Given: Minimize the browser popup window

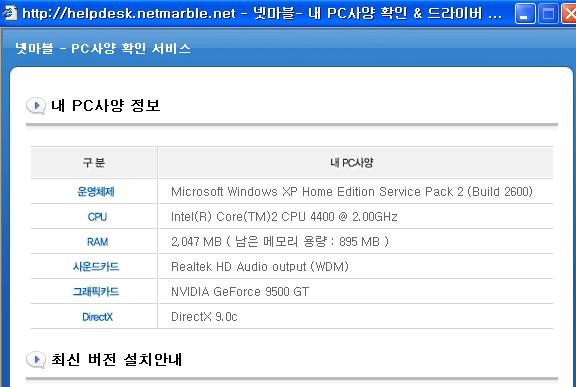Looking at the screenshot, I should (525, 14).
